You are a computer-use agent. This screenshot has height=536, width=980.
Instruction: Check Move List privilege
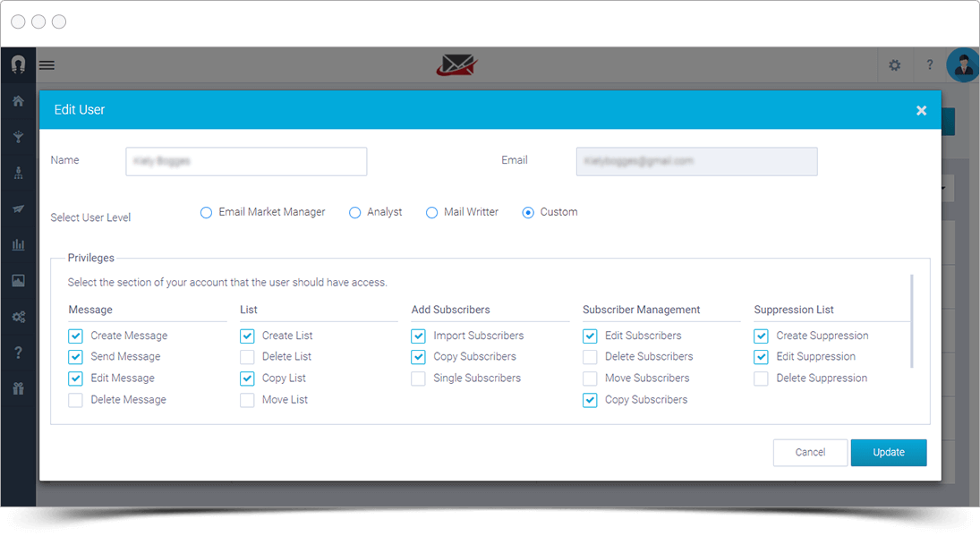point(247,400)
